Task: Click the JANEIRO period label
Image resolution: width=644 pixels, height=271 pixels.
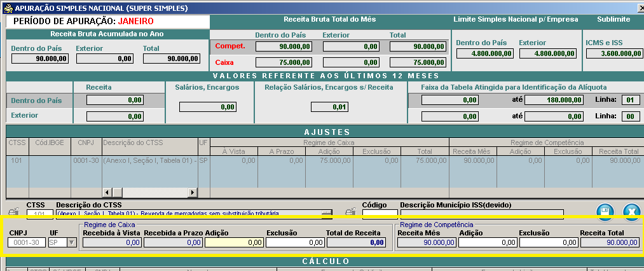Action: point(135,22)
